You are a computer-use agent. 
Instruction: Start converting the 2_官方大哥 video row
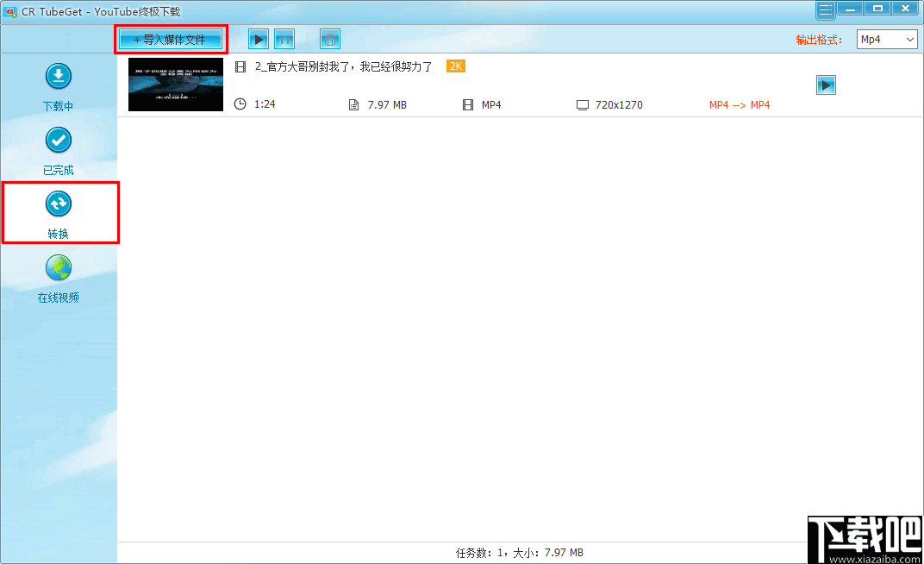(x=826, y=85)
